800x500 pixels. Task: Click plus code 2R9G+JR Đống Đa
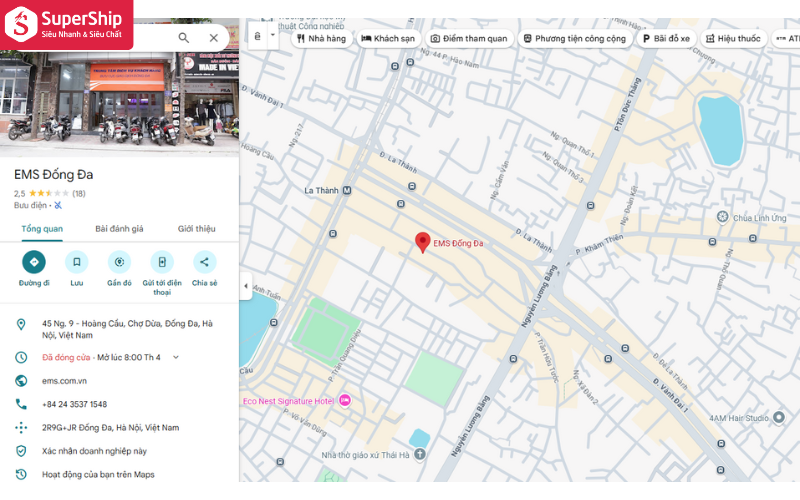[111, 428]
